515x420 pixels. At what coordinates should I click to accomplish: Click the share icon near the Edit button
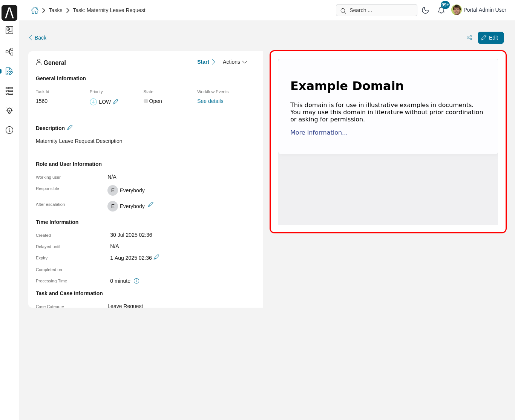tap(469, 38)
